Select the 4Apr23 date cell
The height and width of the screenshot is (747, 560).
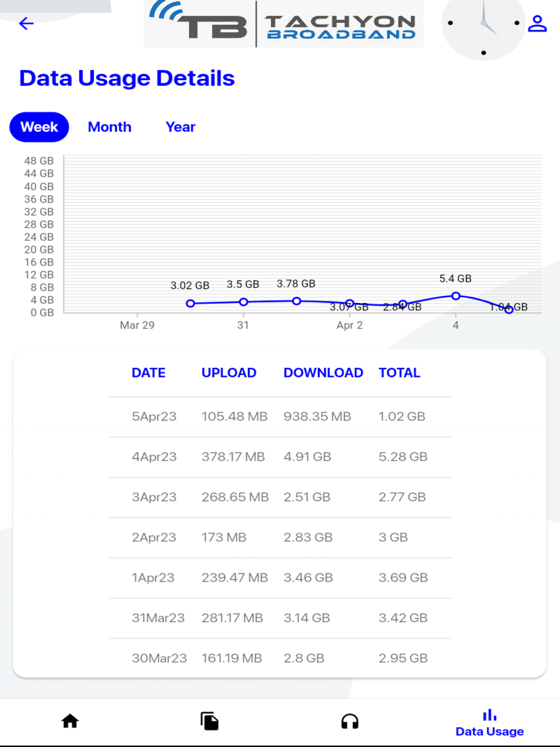click(154, 457)
